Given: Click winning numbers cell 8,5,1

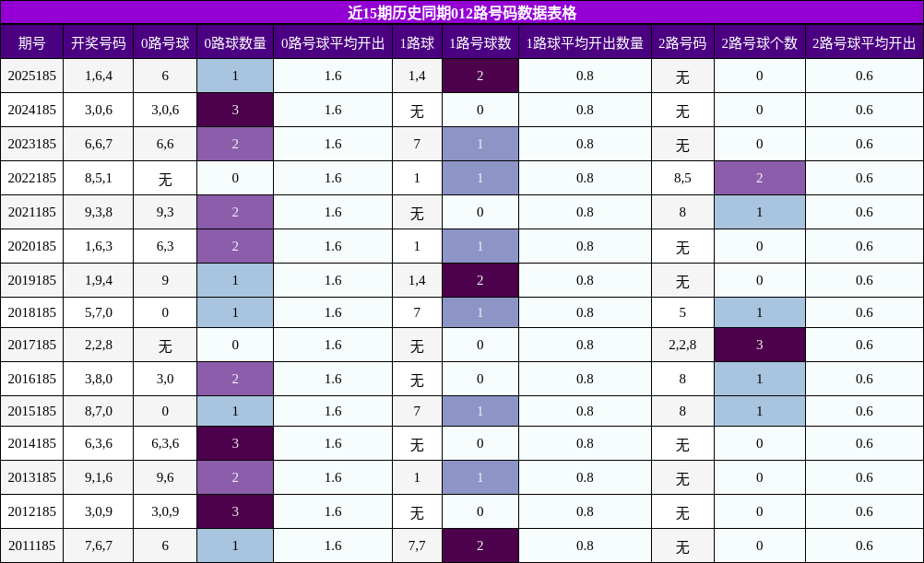Looking at the screenshot, I should click(99, 178).
